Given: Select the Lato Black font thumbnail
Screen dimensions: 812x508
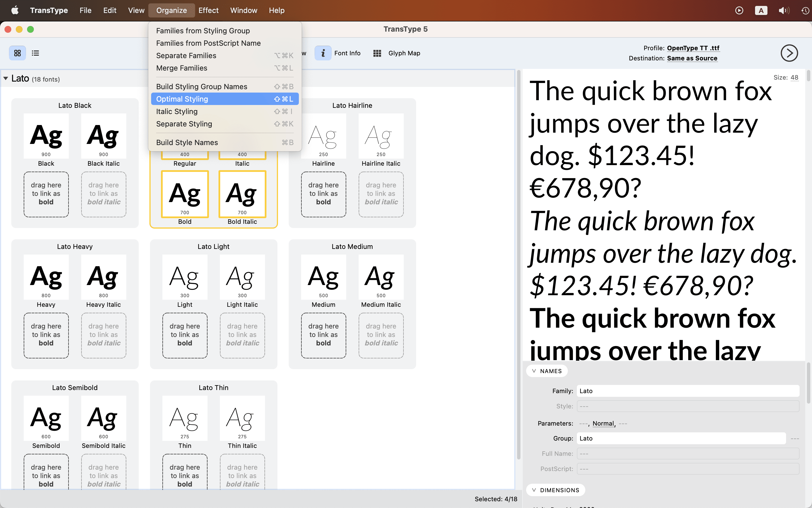Looking at the screenshot, I should pyautogui.click(x=46, y=136).
